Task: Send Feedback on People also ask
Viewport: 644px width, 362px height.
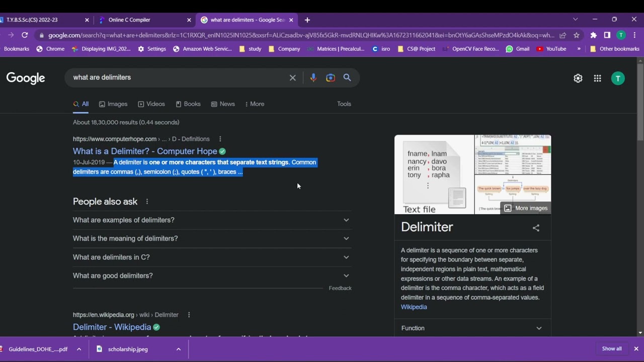Action: coord(340,288)
